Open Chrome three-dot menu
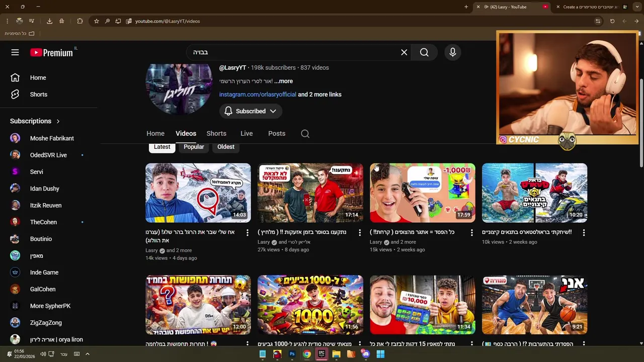The width and height of the screenshot is (644, 362). pyautogui.click(x=7, y=21)
